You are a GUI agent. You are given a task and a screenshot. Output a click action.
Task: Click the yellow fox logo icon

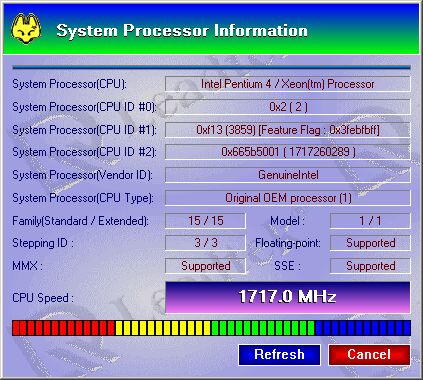(x=26, y=29)
